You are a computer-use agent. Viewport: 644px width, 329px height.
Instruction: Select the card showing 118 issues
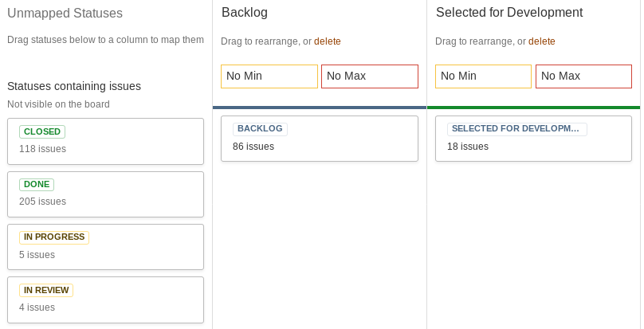click(x=105, y=141)
